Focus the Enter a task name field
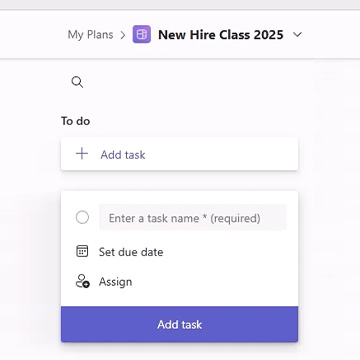The height and width of the screenshot is (360, 360). tap(193, 218)
